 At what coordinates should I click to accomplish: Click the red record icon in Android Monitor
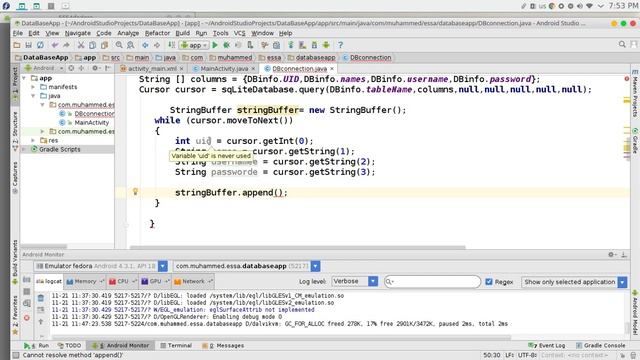click(x=27, y=318)
